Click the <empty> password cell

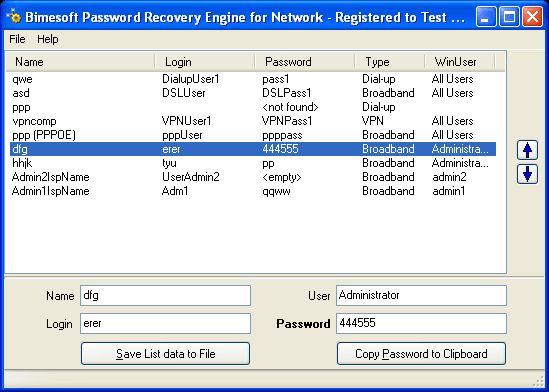282,177
